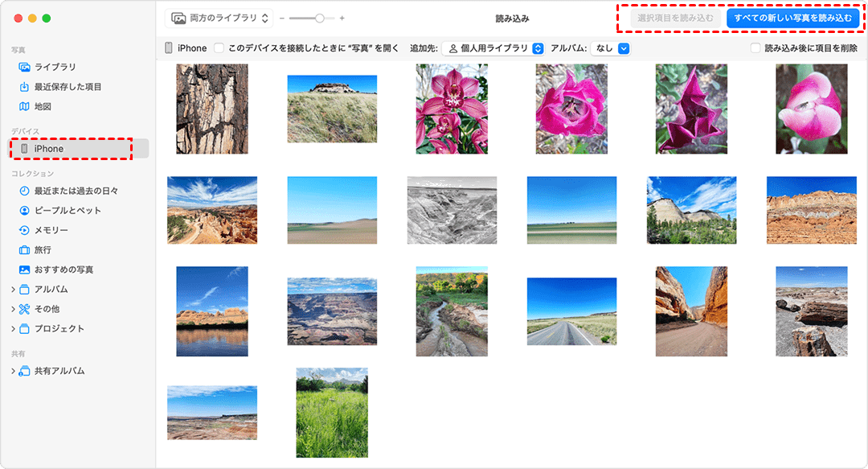The height and width of the screenshot is (469, 868).
Task: Select the painted desert wide landscape photo
Action: click(x=212, y=413)
